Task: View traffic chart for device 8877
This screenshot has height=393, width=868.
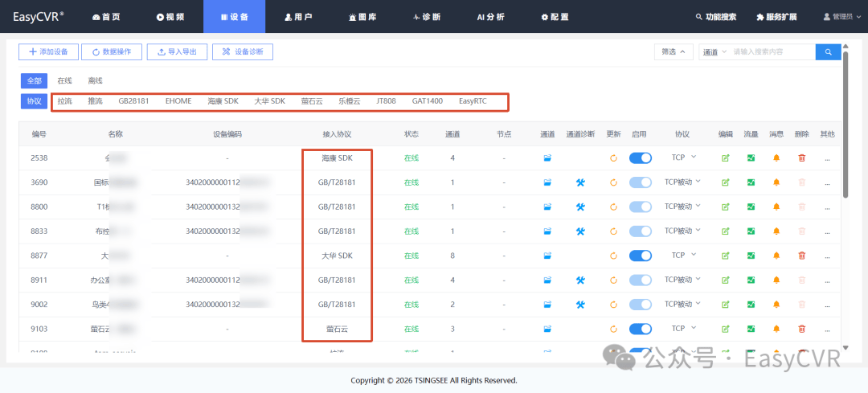Action: coord(751,256)
